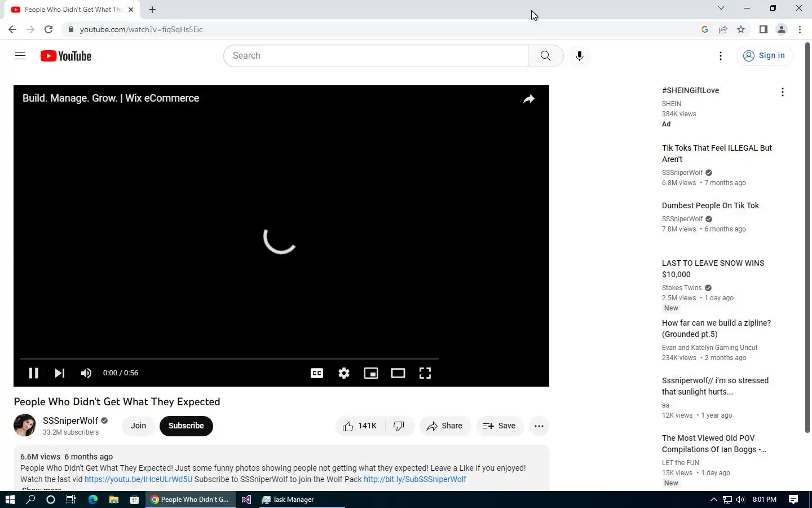Dislike this video
This screenshot has height=508, width=812.
coord(399,426)
